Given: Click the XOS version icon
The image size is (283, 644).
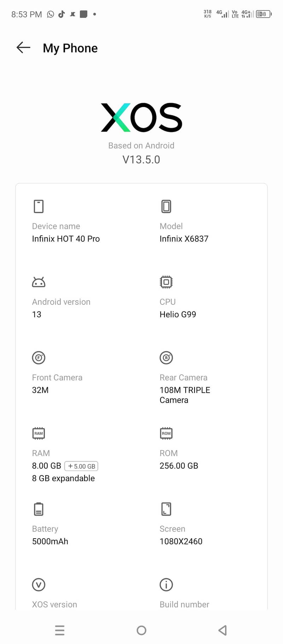Looking at the screenshot, I should (39, 584).
